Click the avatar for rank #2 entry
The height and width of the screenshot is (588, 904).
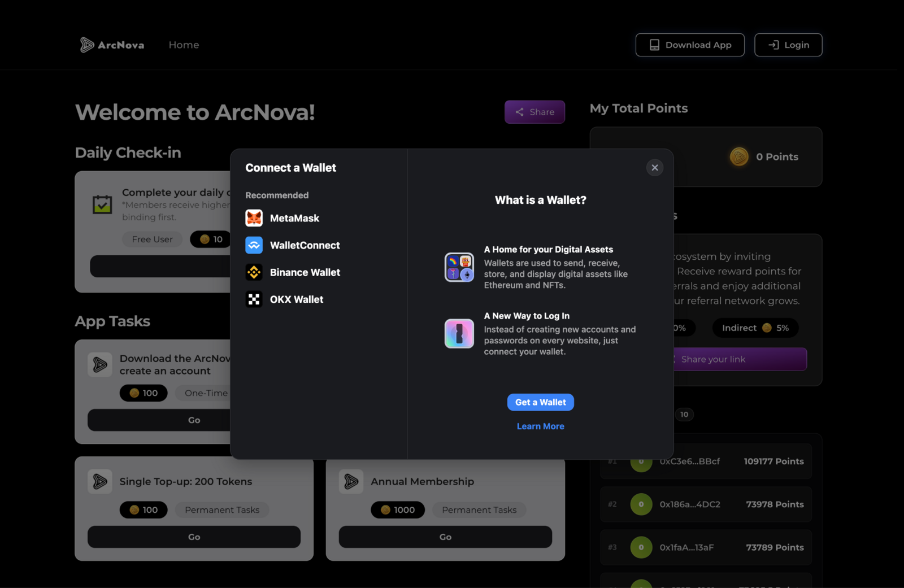pyautogui.click(x=641, y=504)
